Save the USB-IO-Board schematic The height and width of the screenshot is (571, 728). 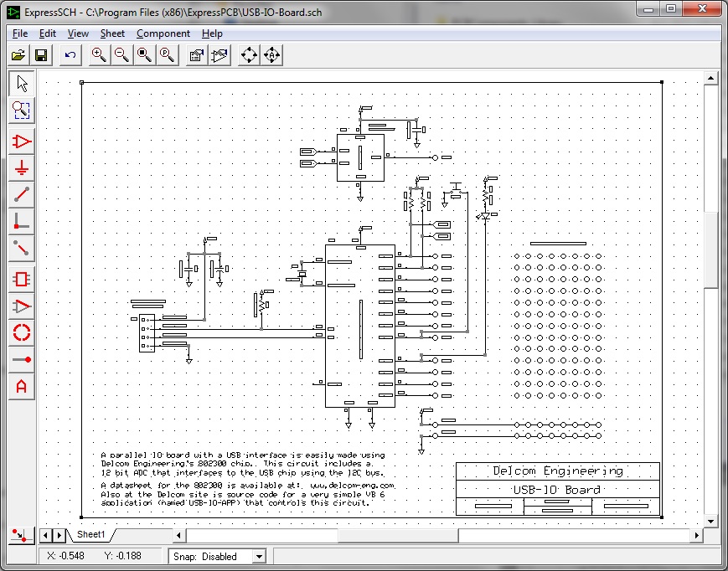point(42,54)
